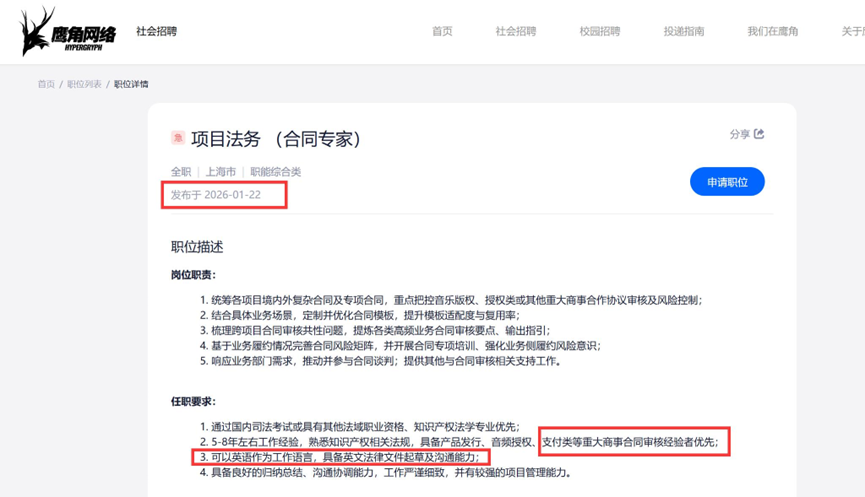This screenshot has width=865, height=497.
Task: Click requirement 5-8年左右工作经验 line
Action: (459, 442)
